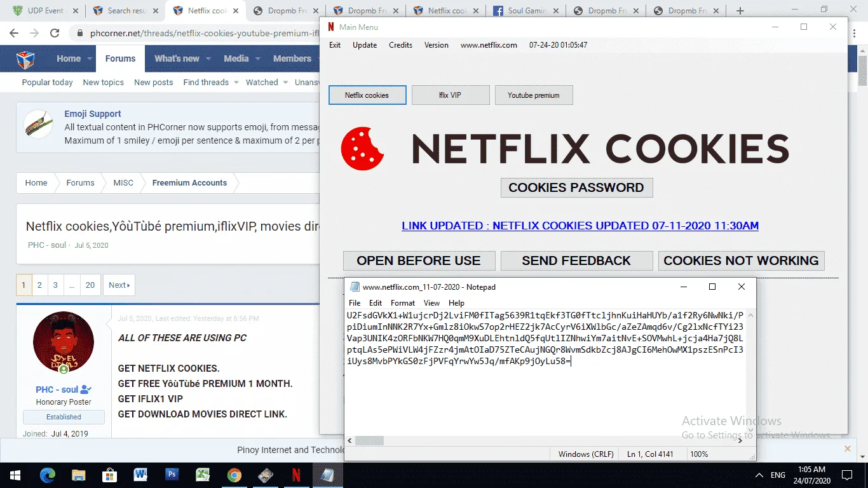Click Version in Main Menu window

tap(437, 45)
